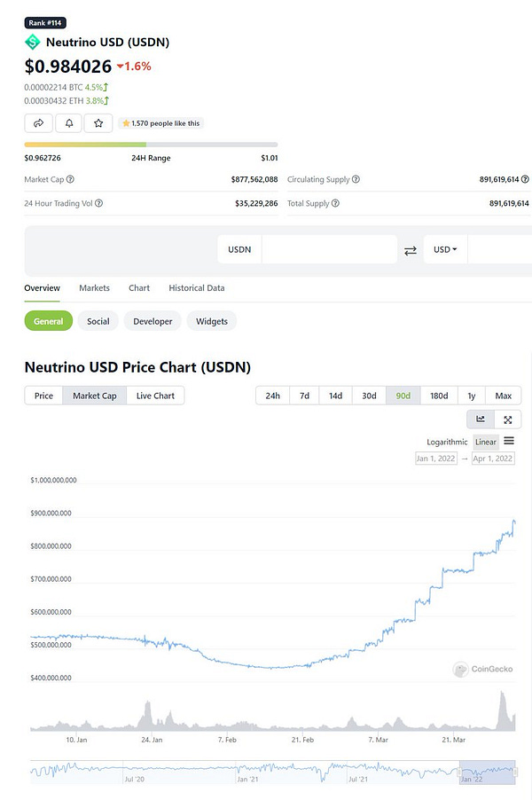Click the 0.00030432 ETH price text
The image size is (532, 800).
point(53,100)
